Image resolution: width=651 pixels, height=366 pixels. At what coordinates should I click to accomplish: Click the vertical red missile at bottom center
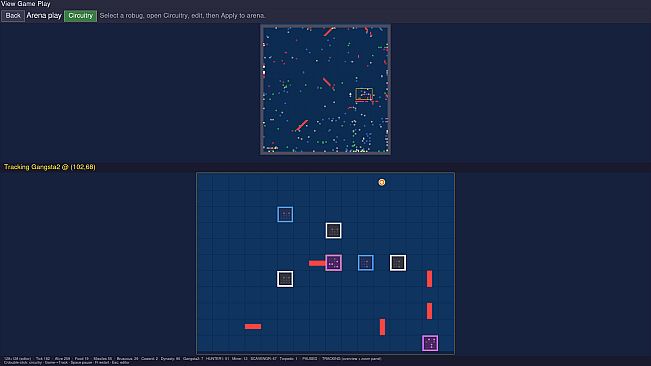click(x=382, y=327)
